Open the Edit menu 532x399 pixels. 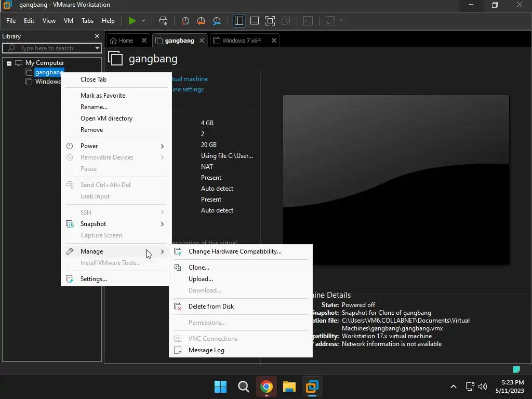pos(29,21)
